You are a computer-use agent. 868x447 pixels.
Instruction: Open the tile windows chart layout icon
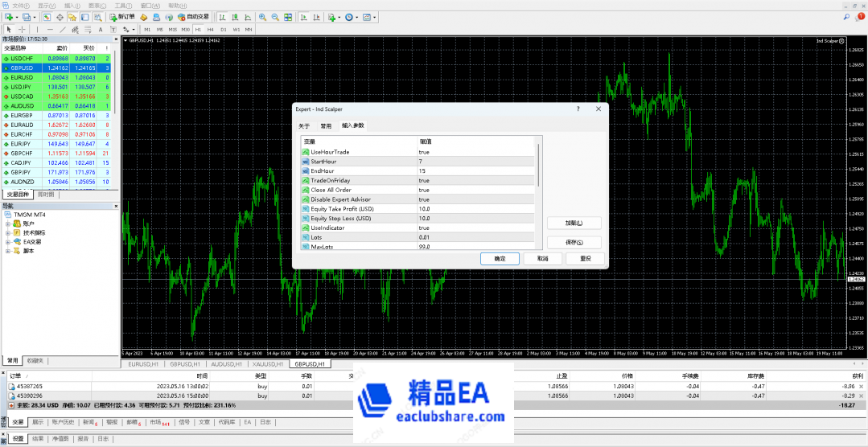288,17
